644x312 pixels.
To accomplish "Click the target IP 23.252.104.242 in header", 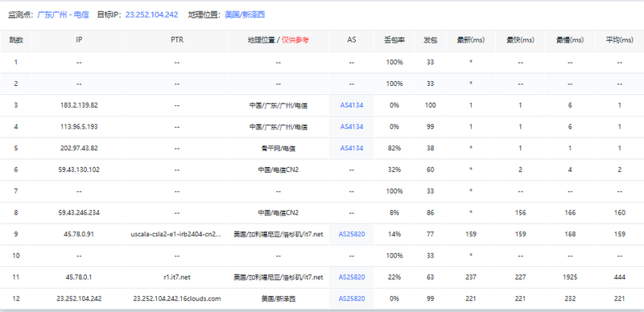I will point(151,14).
